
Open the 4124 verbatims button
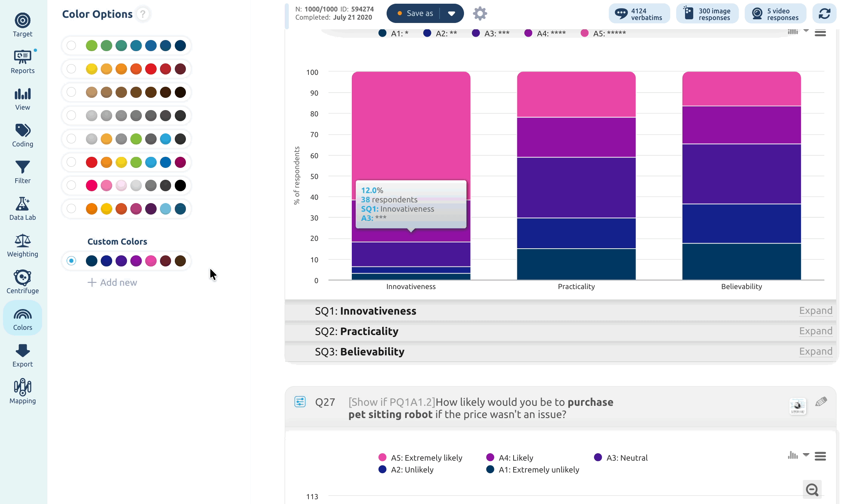tap(639, 14)
